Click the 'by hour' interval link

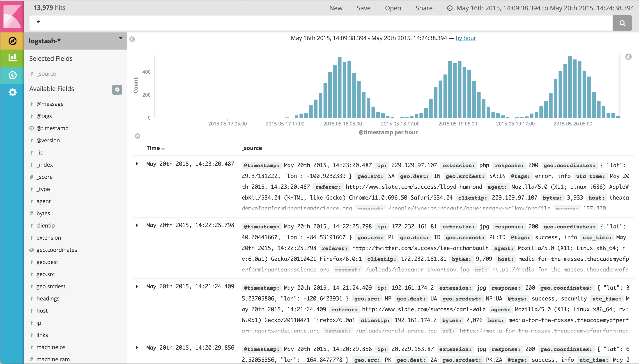click(x=466, y=38)
